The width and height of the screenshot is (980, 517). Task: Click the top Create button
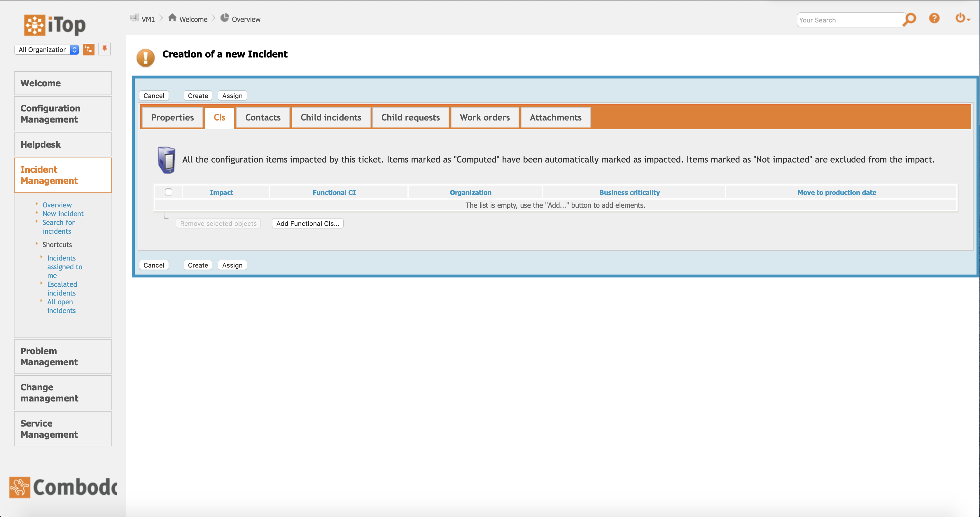[198, 96]
